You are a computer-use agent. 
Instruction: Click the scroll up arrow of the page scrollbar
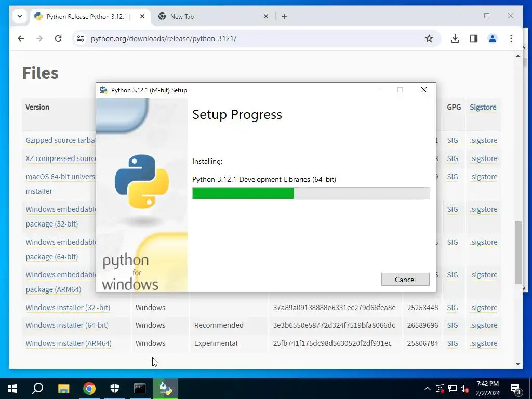pyautogui.click(x=518, y=56)
